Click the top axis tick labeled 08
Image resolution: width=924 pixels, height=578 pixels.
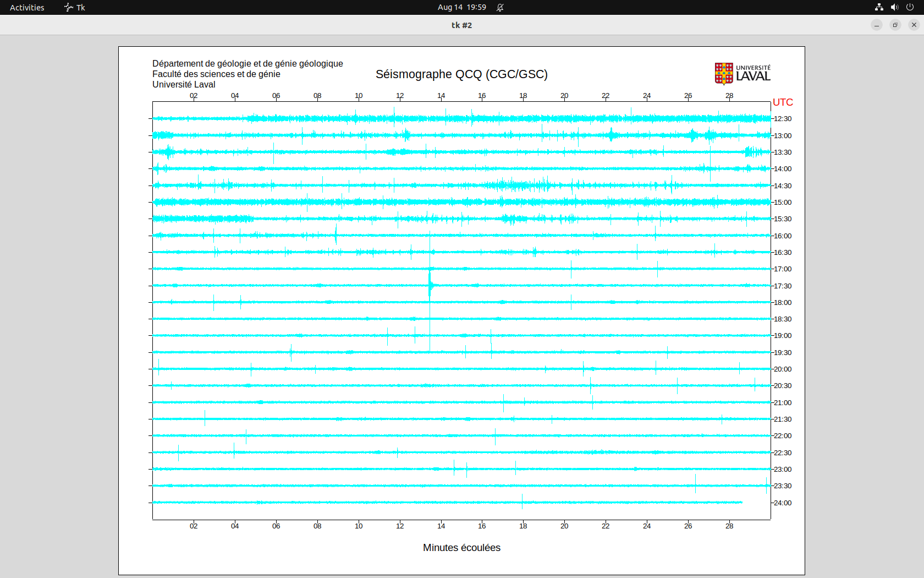317,96
